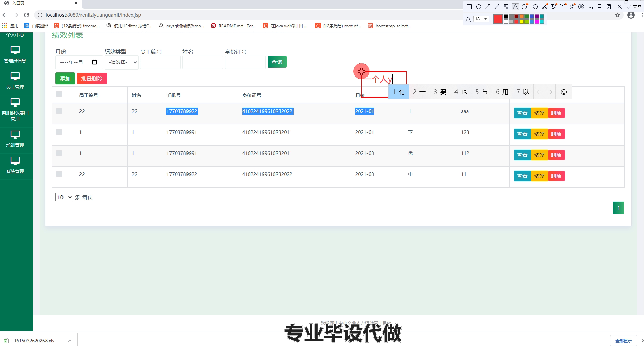Open 系统管理 in the sidebar
This screenshot has width=644, height=346.
15,165
